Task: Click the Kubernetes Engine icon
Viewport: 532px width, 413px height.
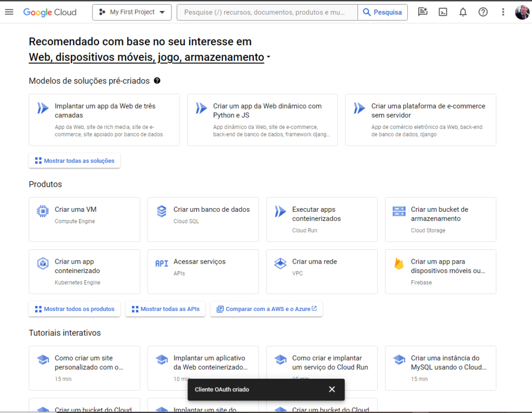Action: coord(43,264)
